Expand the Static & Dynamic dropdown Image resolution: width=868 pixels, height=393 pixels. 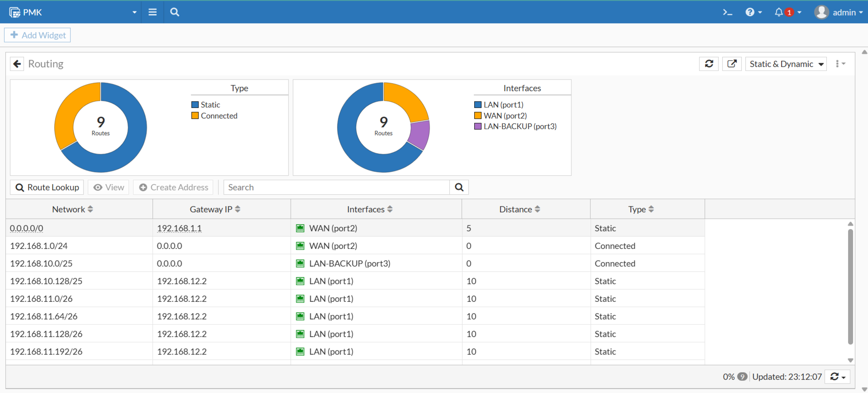pos(786,64)
